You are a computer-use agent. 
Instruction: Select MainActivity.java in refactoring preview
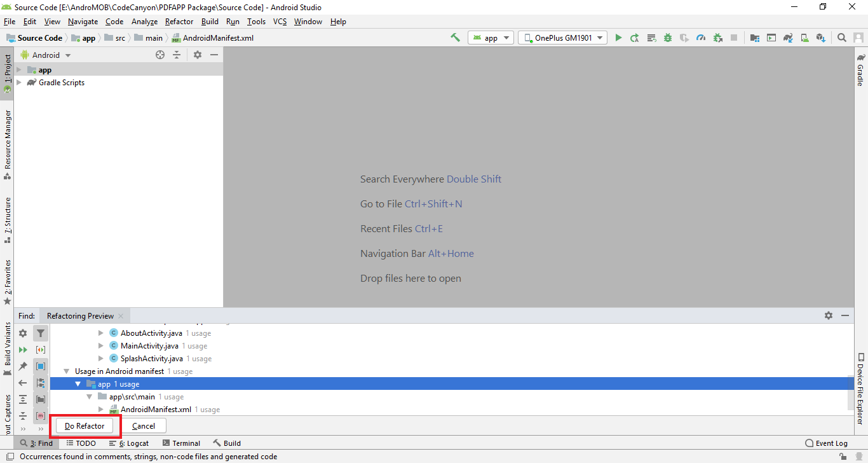click(x=149, y=346)
